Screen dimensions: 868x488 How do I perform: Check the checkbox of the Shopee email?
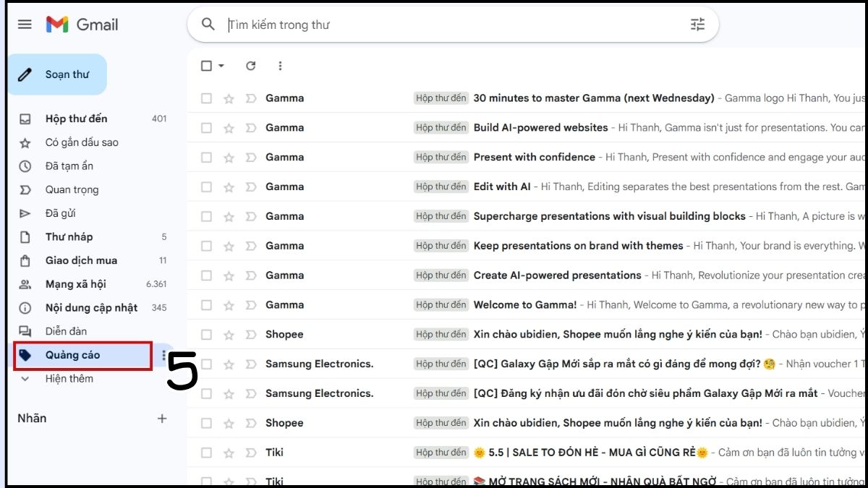[206, 334]
